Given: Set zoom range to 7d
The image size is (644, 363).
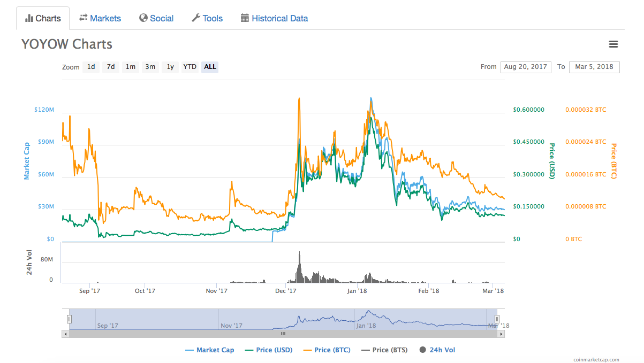Looking at the screenshot, I should (x=110, y=67).
